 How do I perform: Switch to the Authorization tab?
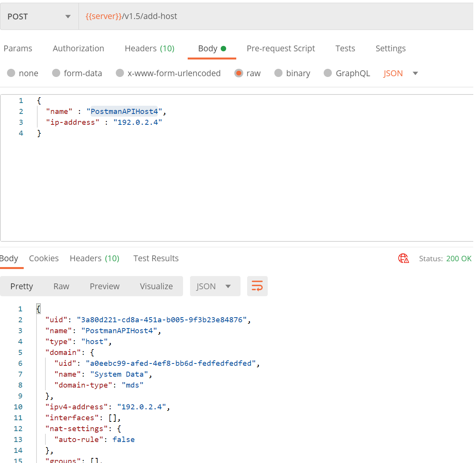(78, 49)
